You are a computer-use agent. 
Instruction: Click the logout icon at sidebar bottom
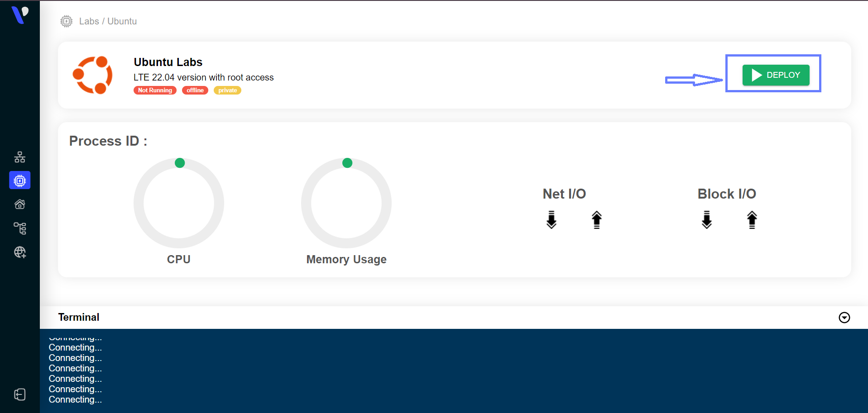pyautogui.click(x=20, y=394)
